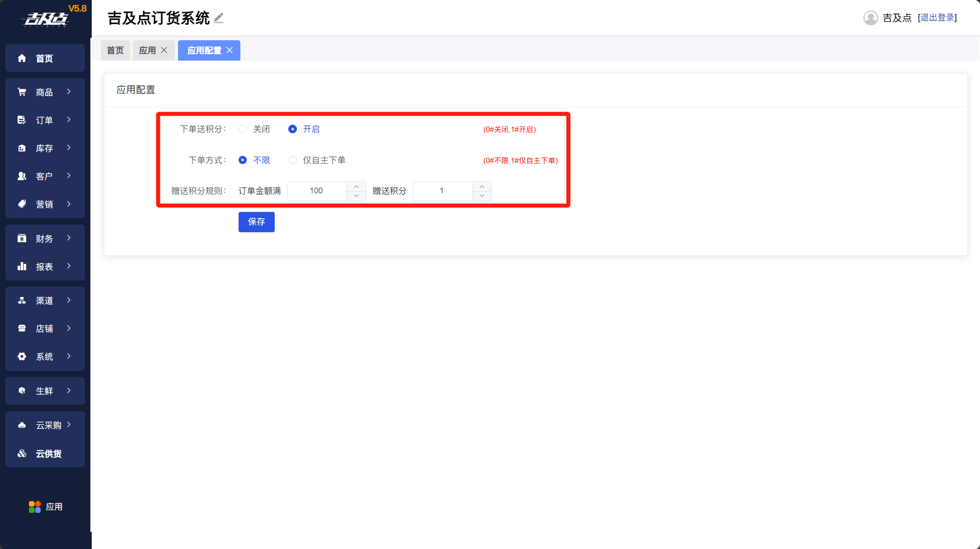Choose 仅自主下单 radio option
Viewport: 980px width, 549px height.
[293, 160]
